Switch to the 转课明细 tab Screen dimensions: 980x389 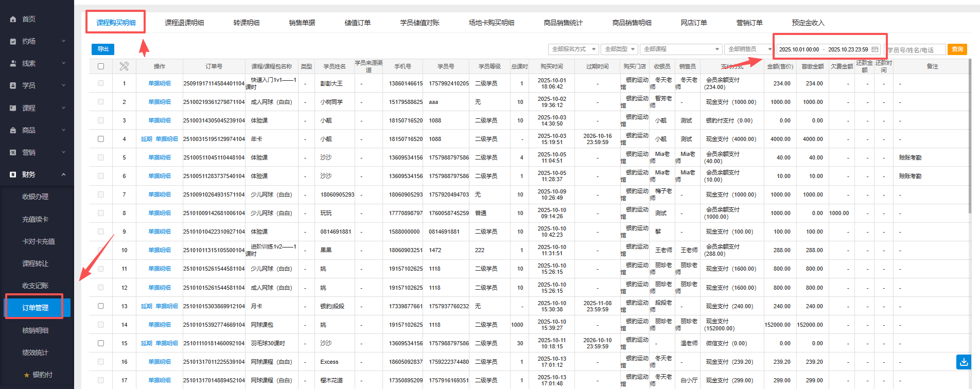tap(246, 23)
